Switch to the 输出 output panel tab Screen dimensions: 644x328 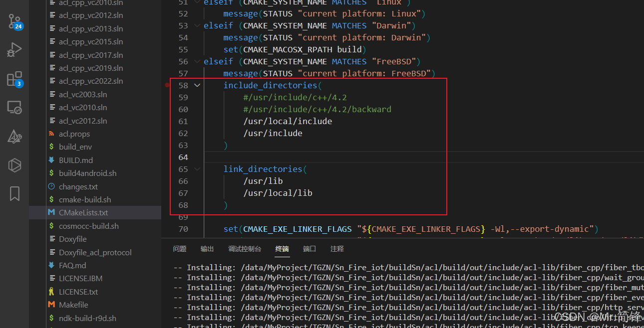[x=207, y=249]
